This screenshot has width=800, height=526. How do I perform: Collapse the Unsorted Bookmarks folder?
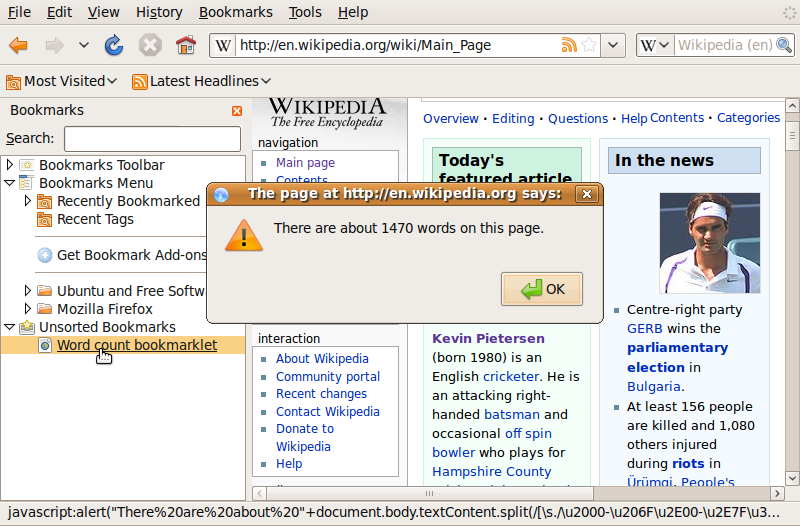(x=10, y=327)
